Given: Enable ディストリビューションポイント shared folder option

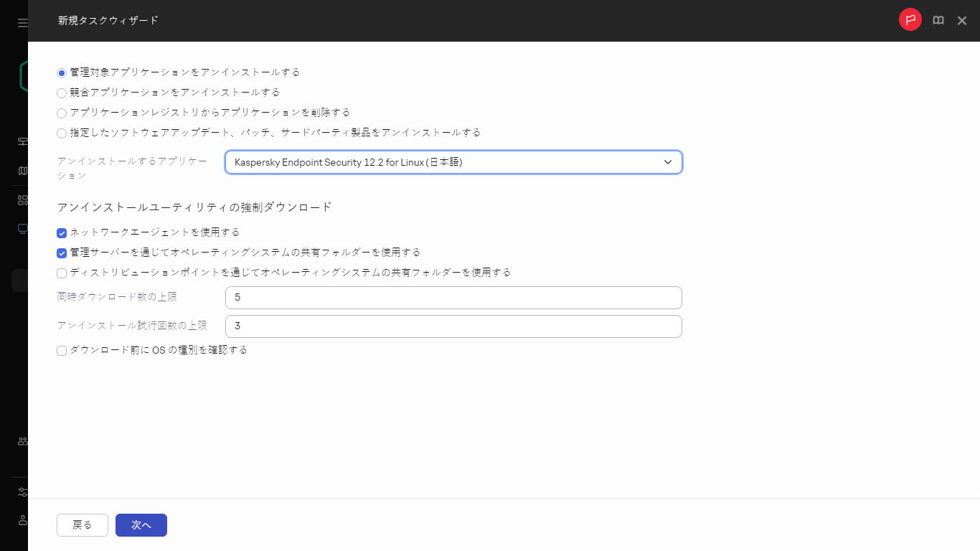Looking at the screenshot, I should pos(61,273).
